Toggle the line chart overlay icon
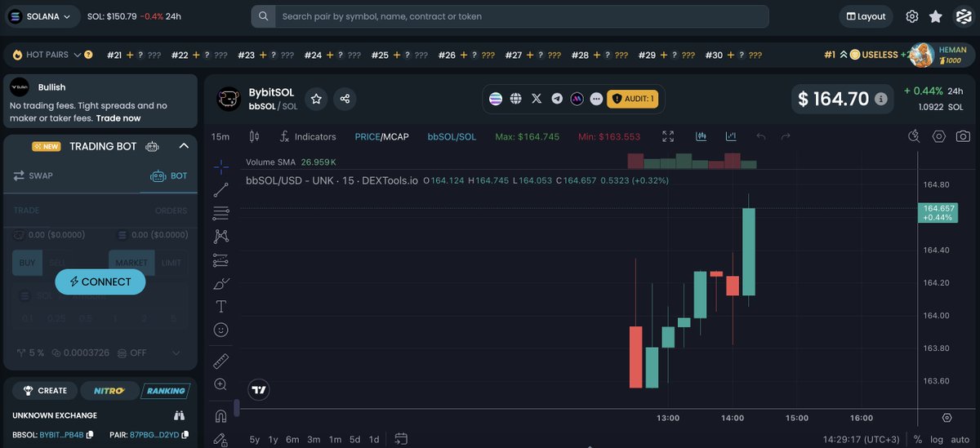This screenshot has height=448, width=980. 731,136
